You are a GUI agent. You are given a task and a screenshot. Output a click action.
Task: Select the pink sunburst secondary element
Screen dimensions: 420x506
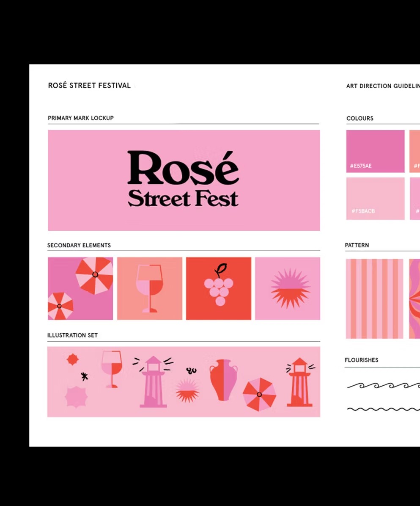pos(288,288)
